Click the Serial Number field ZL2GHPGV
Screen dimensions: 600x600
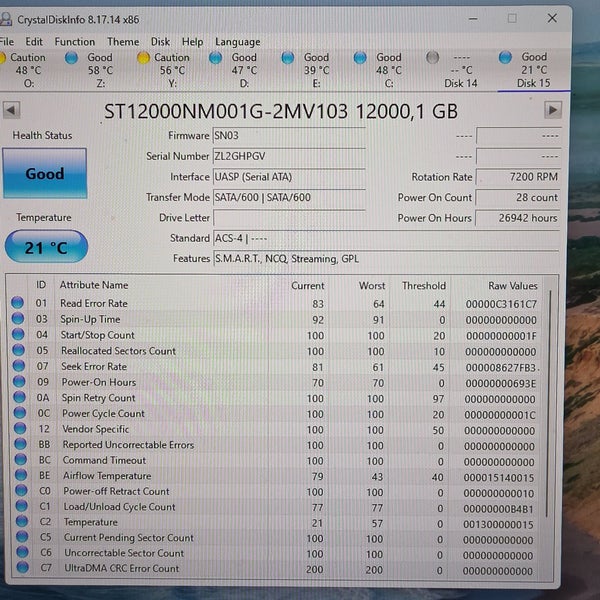click(289, 157)
